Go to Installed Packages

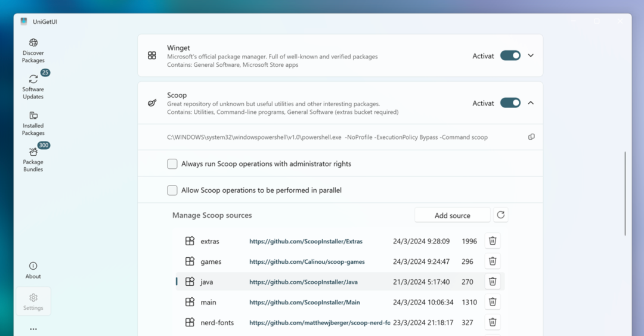coord(33,124)
